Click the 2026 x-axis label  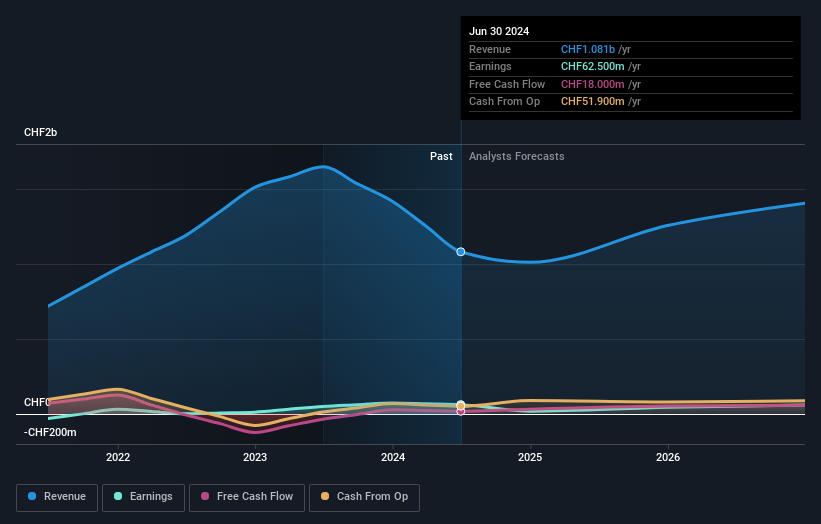point(668,457)
